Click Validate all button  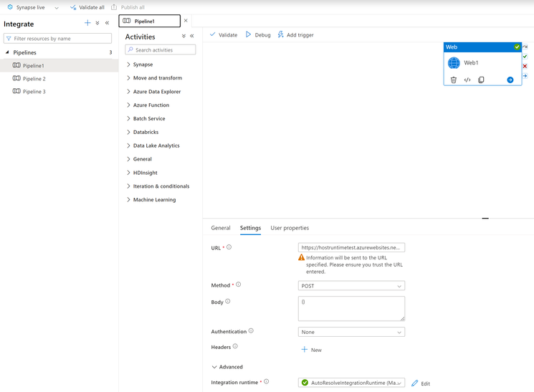pyautogui.click(x=87, y=7)
